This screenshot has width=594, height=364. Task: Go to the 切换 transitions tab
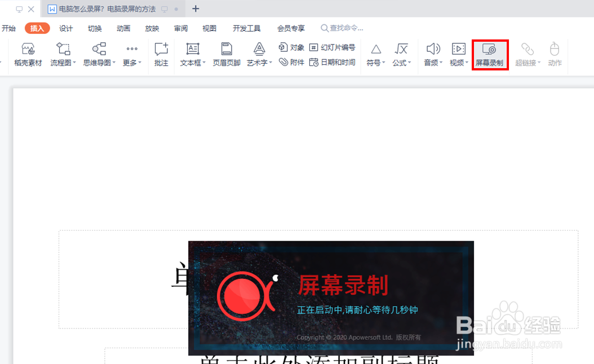click(x=95, y=28)
